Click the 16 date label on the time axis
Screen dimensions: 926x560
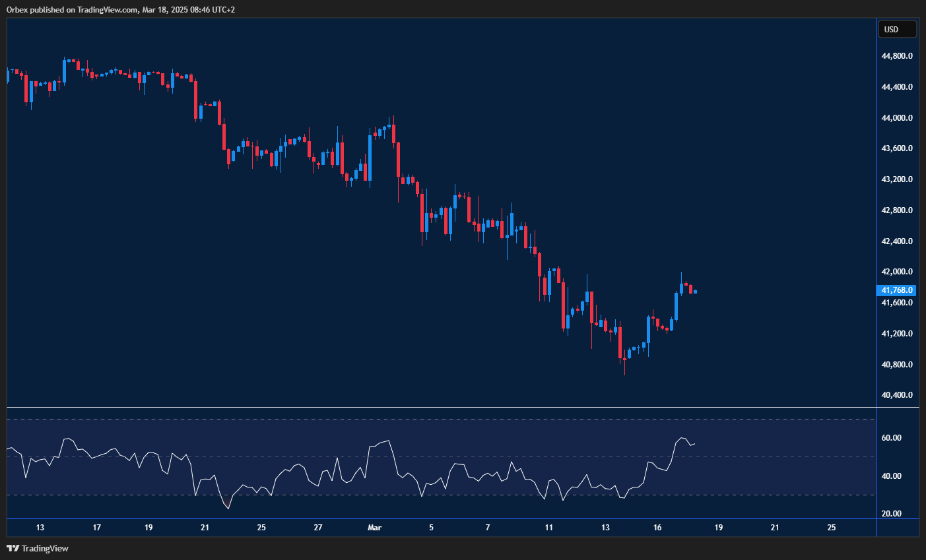(657, 528)
